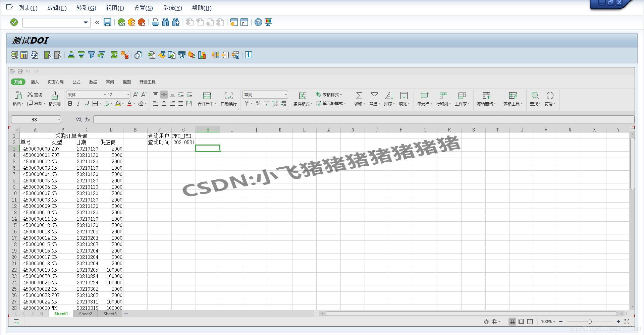The image size is (644, 335).
Task: Click the Increase Decimal places icon
Action: [x=275, y=104]
